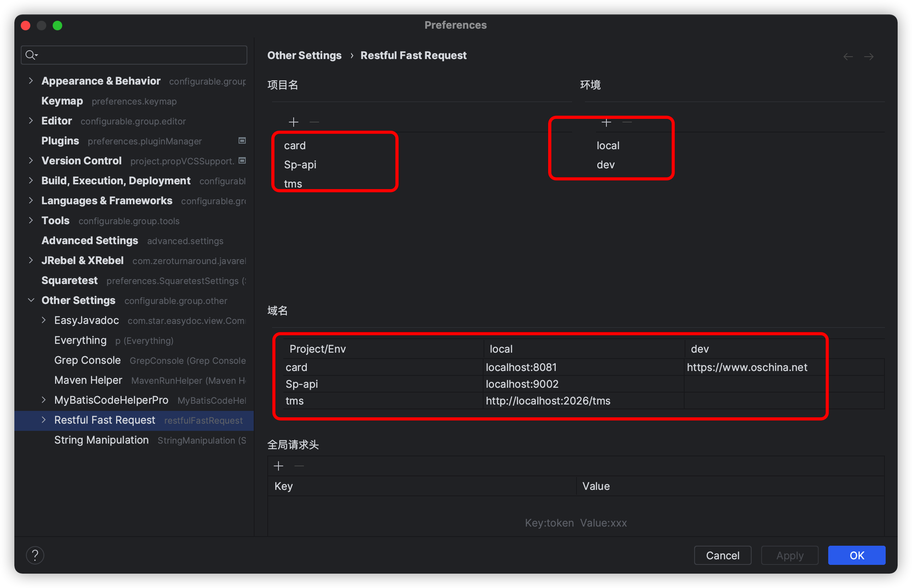The height and width of the screenshot is (588, 912).
Task: Open help via the question mark icon
Action: pos(35,555)
